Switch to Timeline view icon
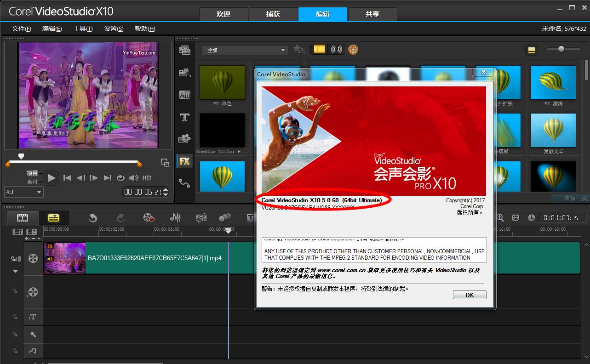 53,218
